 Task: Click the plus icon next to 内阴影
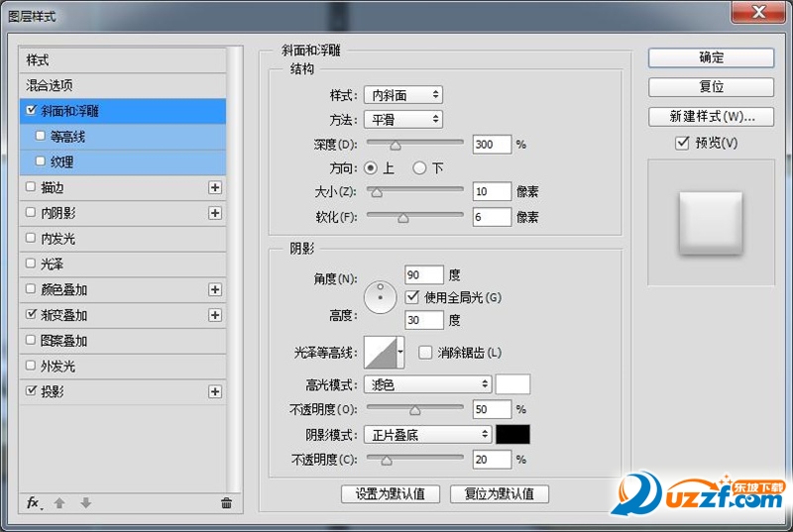214,213
